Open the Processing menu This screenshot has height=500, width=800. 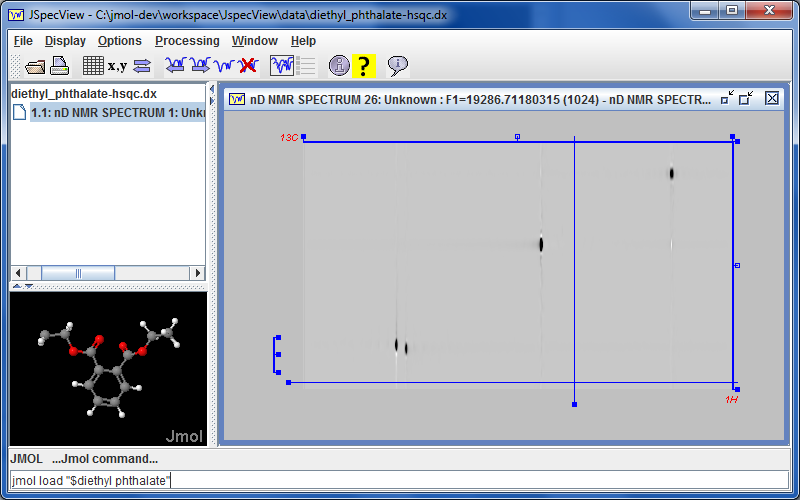(187, 41)
